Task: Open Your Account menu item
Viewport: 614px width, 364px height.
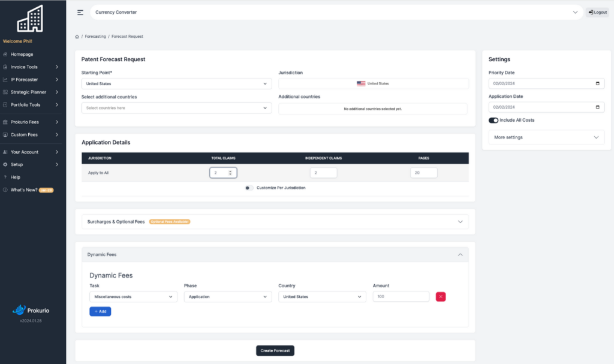Action: coord(24,152)
